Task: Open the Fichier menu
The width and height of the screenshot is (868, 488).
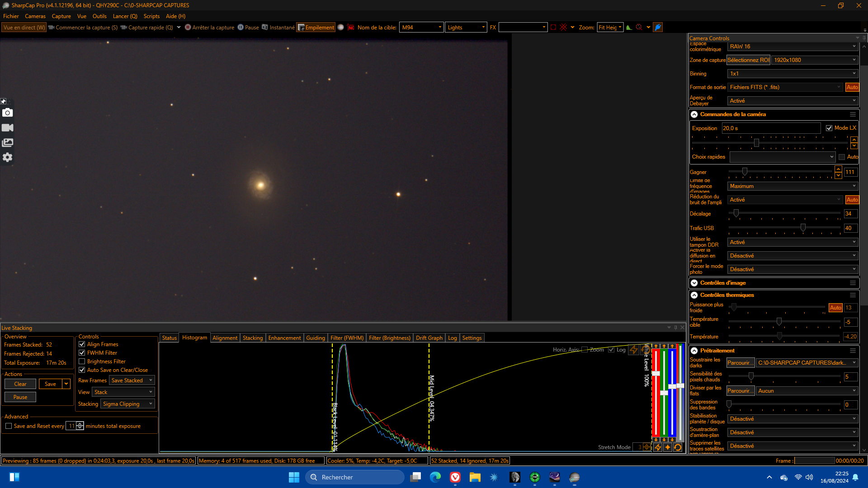Action: point(11,16)
